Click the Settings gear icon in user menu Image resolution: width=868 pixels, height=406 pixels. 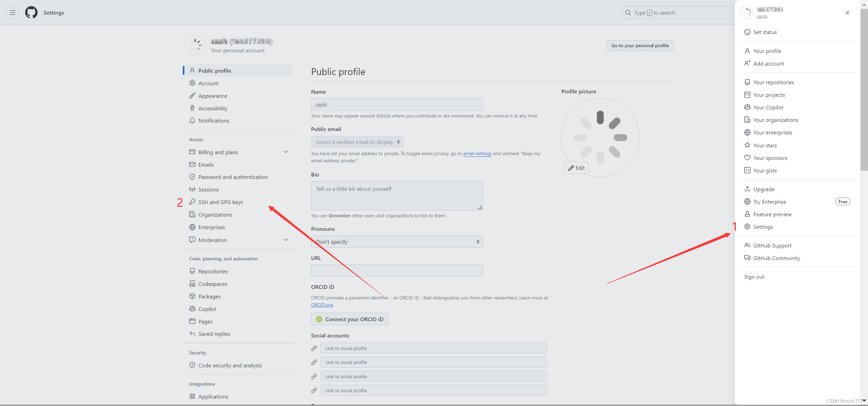747,227
